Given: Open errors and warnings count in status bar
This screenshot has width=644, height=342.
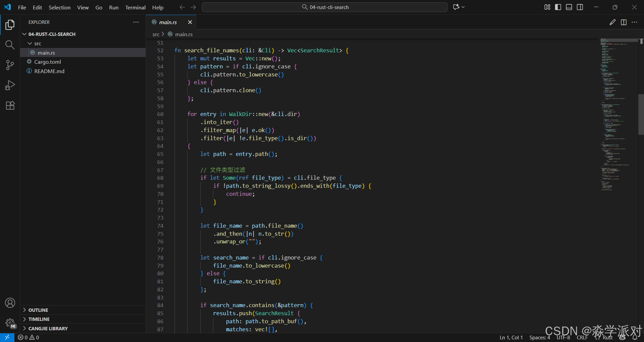Looking at the screenshot, I should click(29, 337).
